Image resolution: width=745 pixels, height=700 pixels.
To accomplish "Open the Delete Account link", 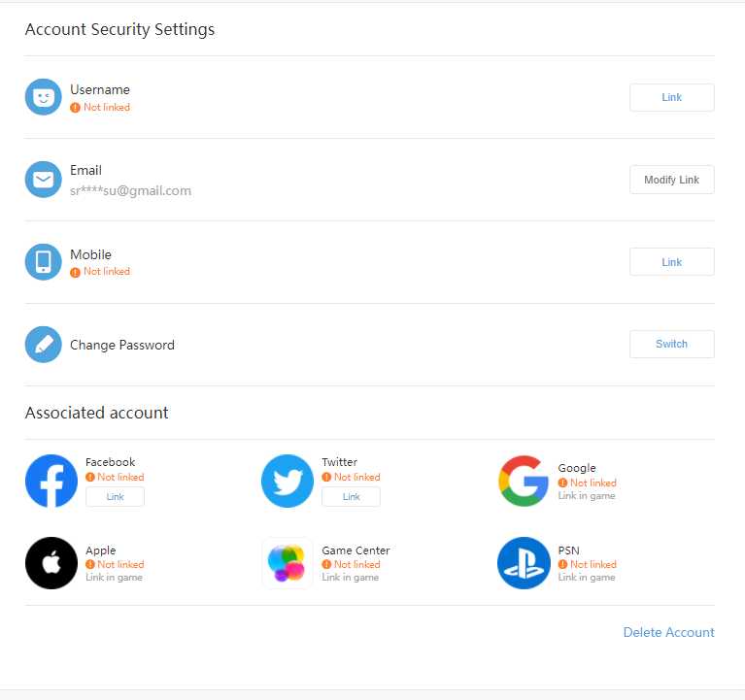I will (668, 632).
